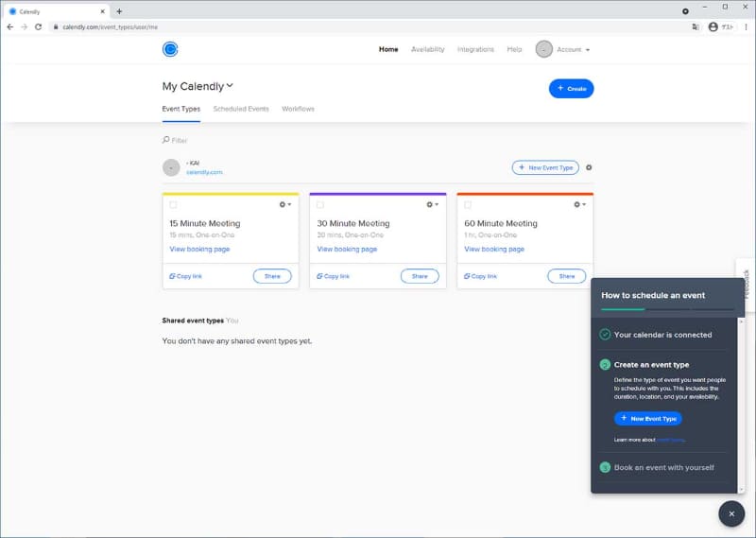Expand the Account dropdown
756x538 pixels.
[x=573, y=50]
